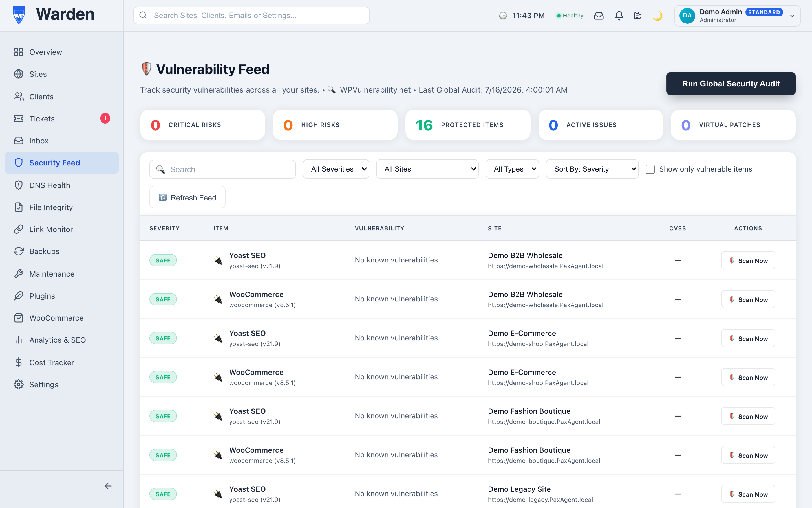
Task: Scan Now for Yoast SEO on Fashion Boutique
Action: pyautogui.click(x=748, y=416)
